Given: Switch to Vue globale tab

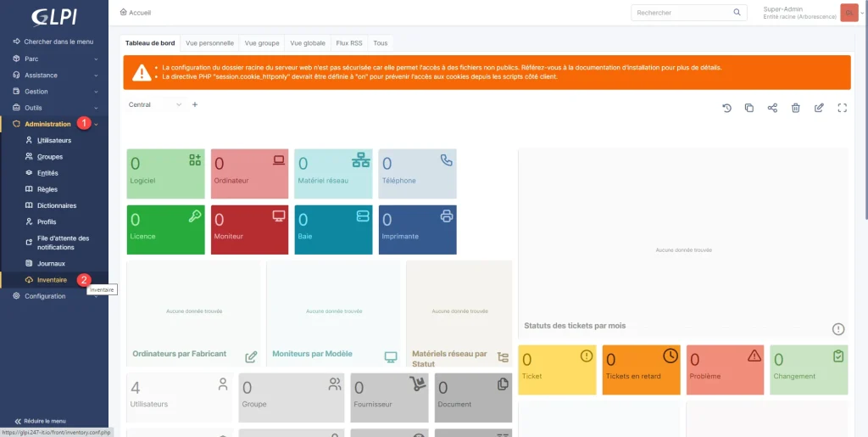Looking at the screenshot, I should 308,43.
